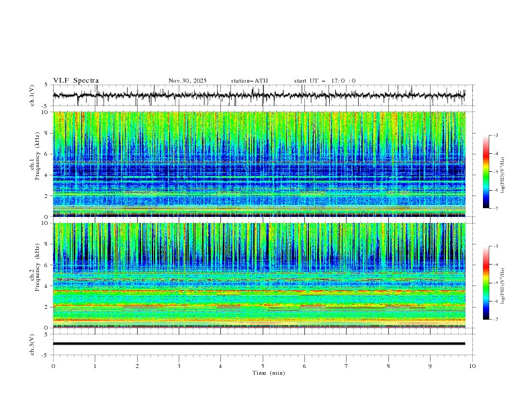Click the time axis tick label '8'

388,366
